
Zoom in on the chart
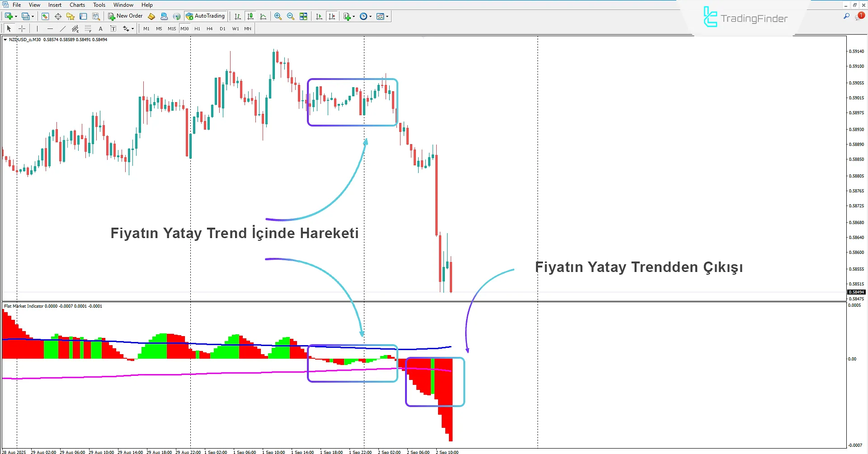click(x=278, y=16)
